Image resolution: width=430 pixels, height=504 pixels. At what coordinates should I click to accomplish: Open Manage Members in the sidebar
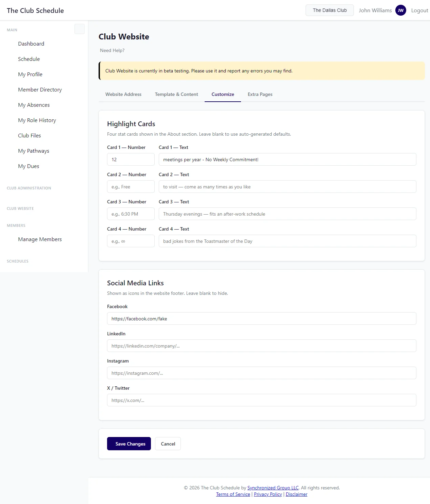40,239
